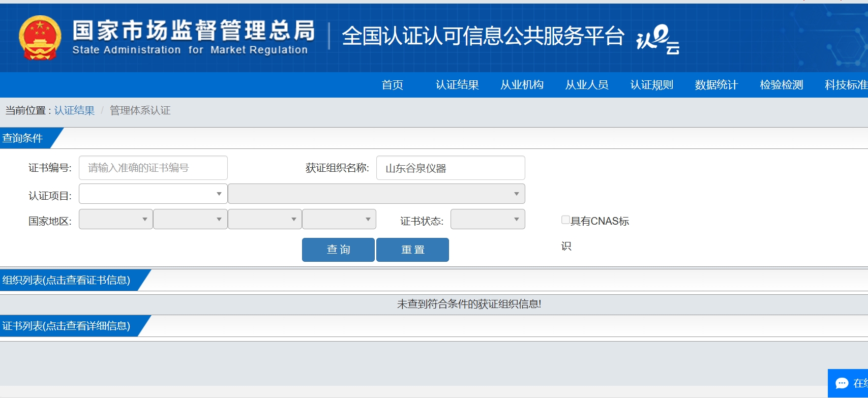Go to the 首页 menu item
The image size is (868, 398).
393,85
